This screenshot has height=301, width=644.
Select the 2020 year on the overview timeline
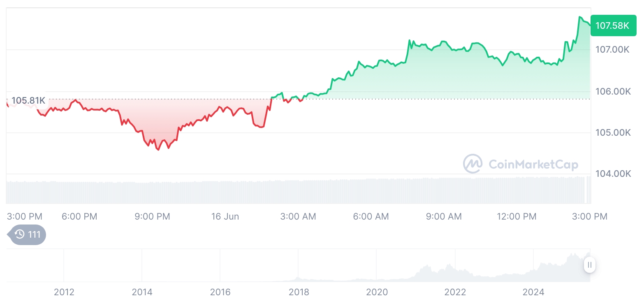click(377, 292)
